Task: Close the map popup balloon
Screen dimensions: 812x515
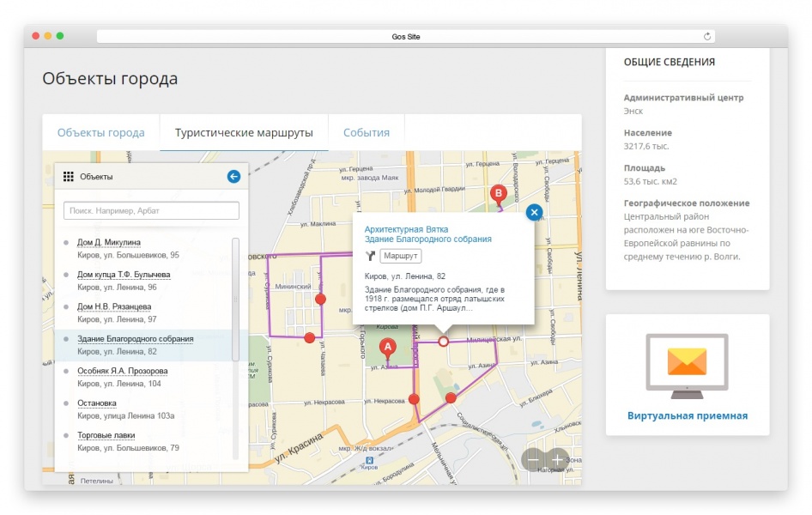Action: point(534,212)
